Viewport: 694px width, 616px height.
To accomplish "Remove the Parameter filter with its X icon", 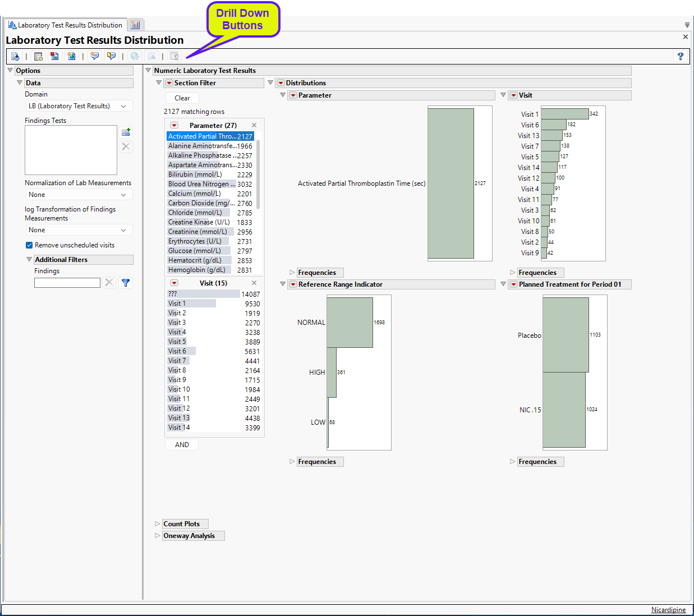I will coord(254,125).
